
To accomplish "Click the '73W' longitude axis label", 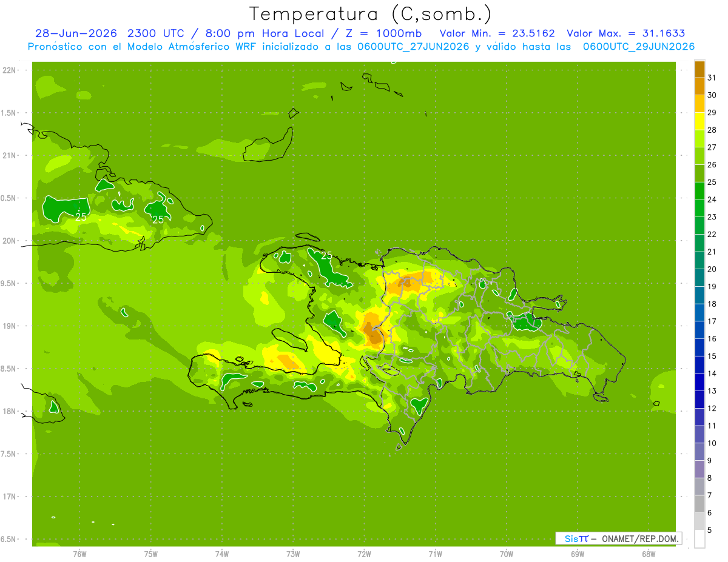I will click(x=293, y=554).
